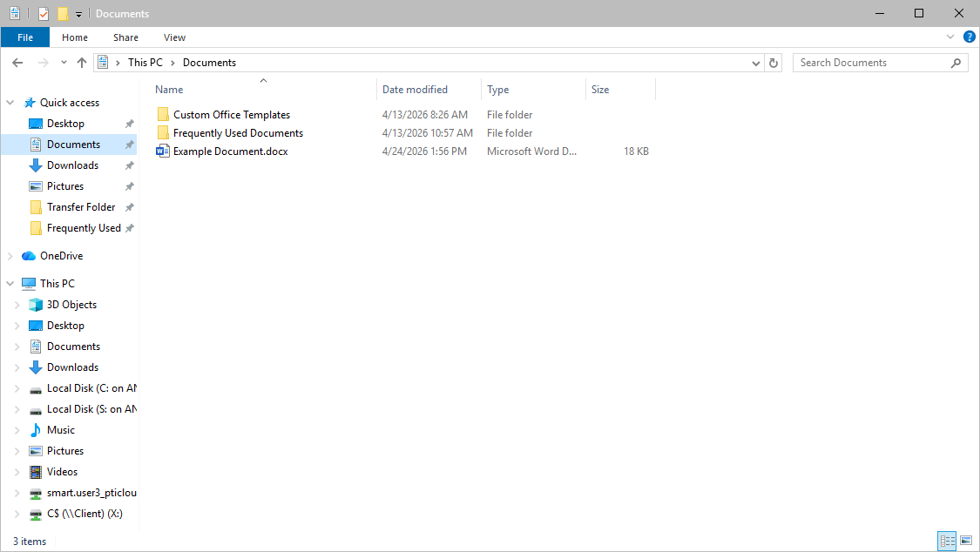Open the pinned Frequently Used folder

pos(84,228)
